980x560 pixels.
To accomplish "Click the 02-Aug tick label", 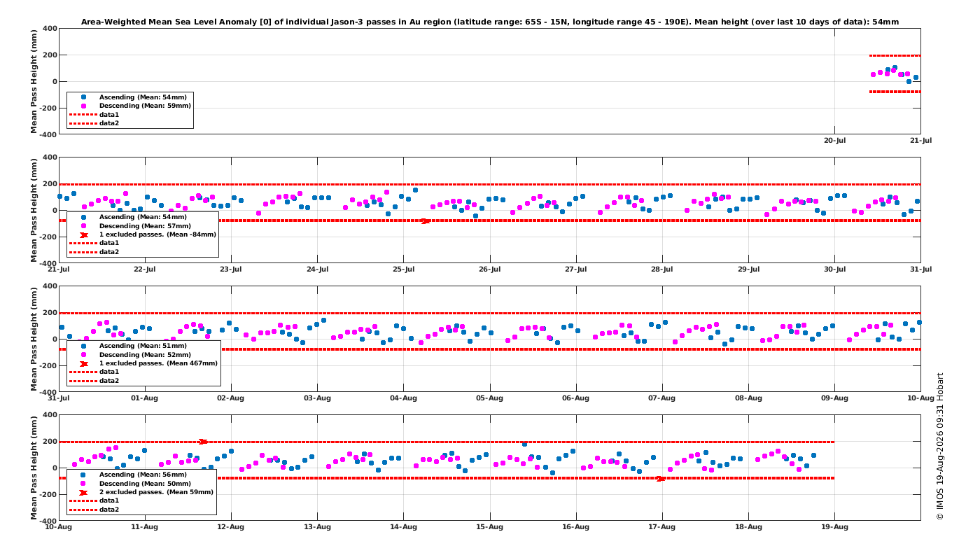I will (231, 398).
